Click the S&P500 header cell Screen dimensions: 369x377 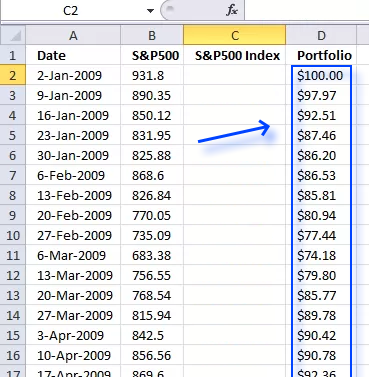click(x=152, y=55)
